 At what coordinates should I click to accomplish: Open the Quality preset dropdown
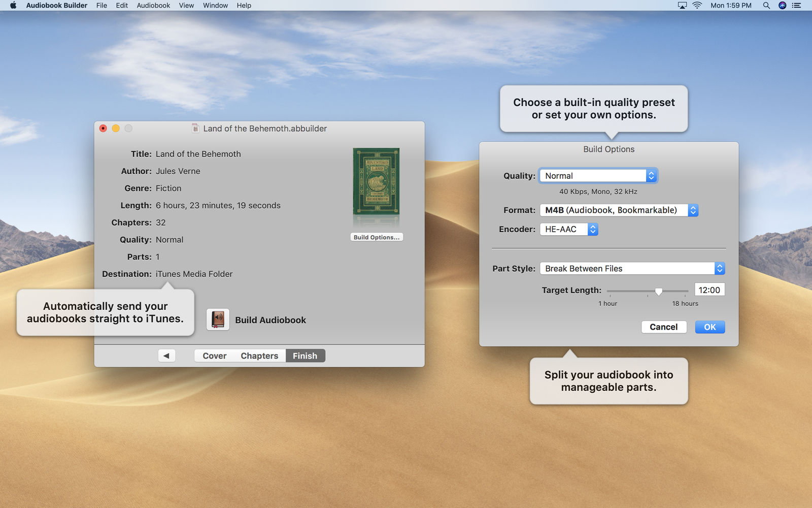598,176
